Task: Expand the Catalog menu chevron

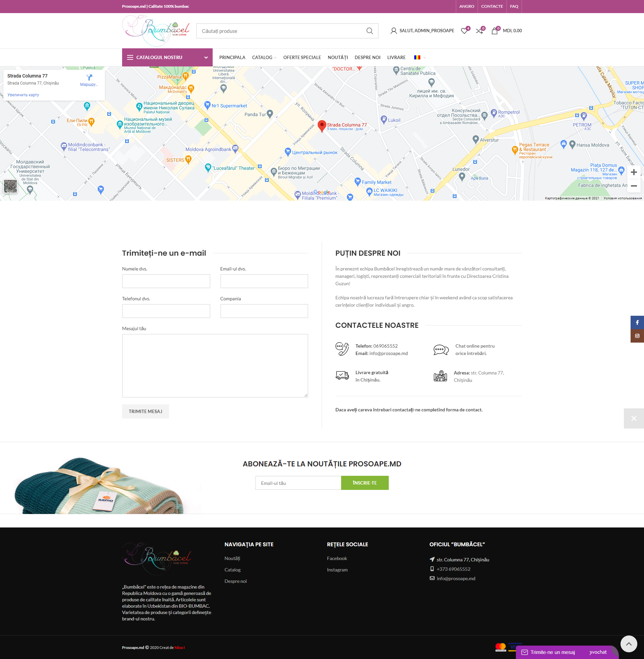Action: coord(275,58)
